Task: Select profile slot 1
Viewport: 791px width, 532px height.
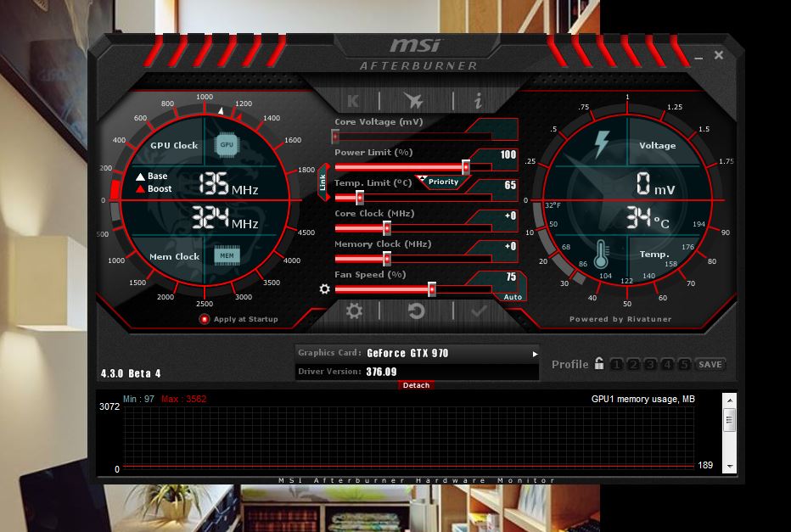Action: pos(616,365)
